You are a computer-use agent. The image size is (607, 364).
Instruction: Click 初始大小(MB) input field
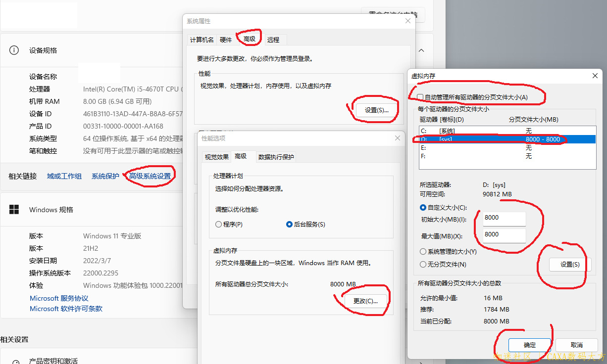(x=504, y=218)
